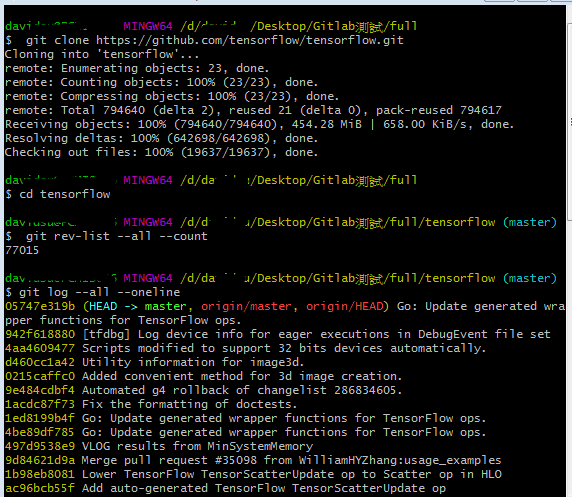Click commit hash 1acdc87f73 about doctests
The image size is (572, 497).
pyautogui.click(x=40, y=404)
